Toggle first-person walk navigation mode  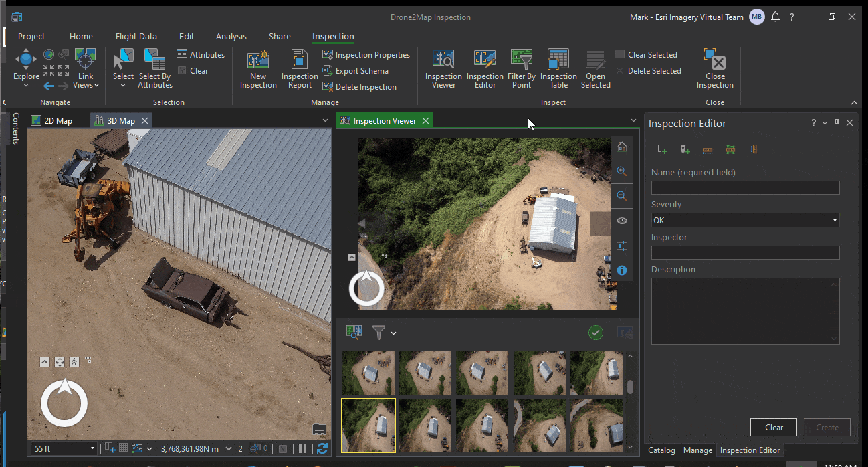click(x=74, y=361)
